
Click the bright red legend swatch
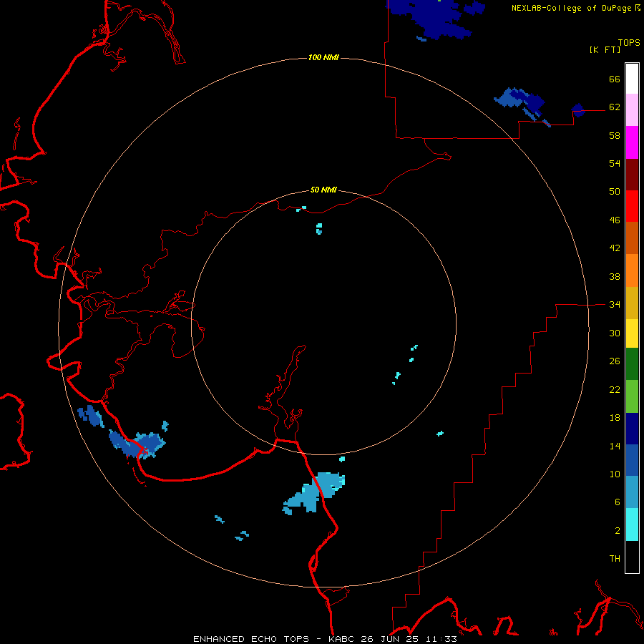click(632, 206)
